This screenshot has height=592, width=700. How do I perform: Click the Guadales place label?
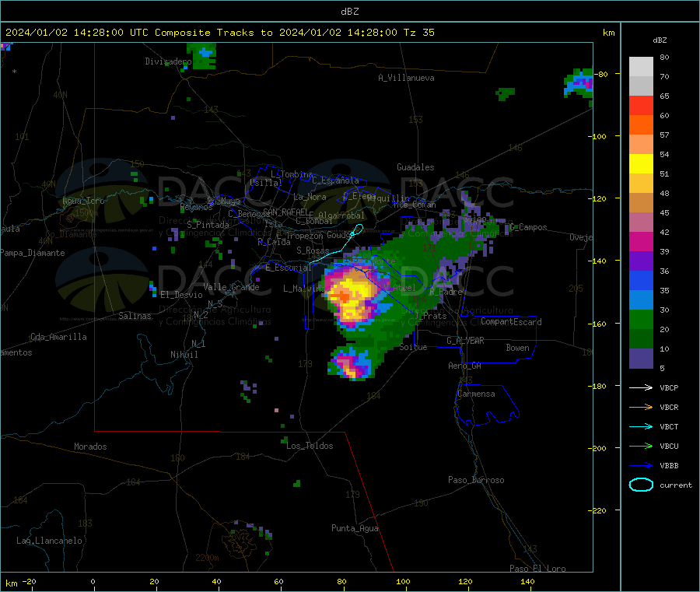point(415,167)
